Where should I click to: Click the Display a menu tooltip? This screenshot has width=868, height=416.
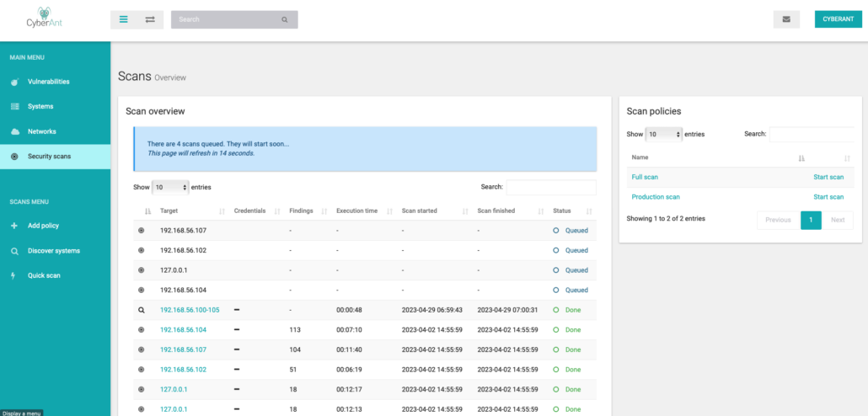click(x=22, y=413)
